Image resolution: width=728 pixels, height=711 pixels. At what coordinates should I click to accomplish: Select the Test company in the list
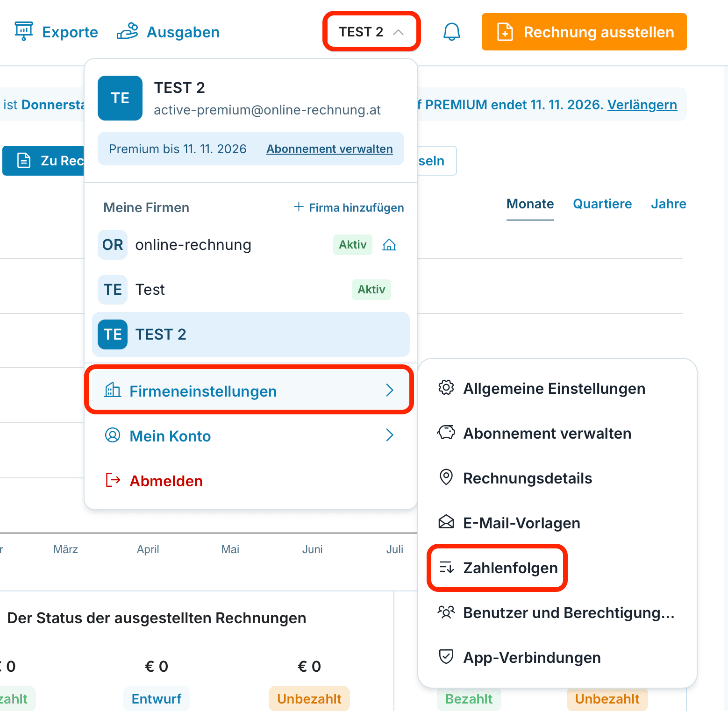tap(251, 290)
